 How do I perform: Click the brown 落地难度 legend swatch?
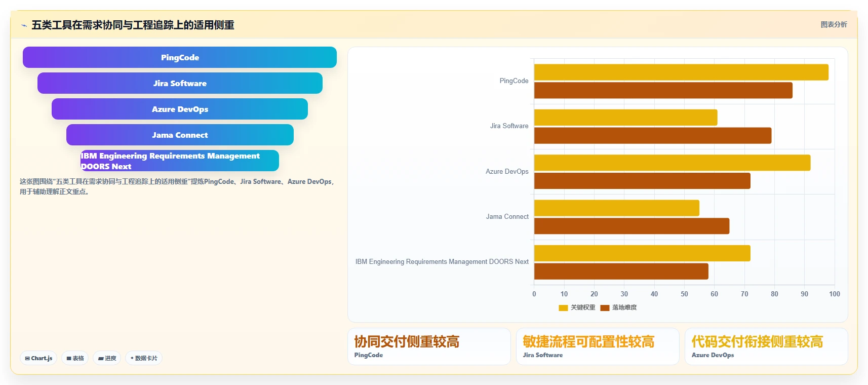(x=605, y=307)
